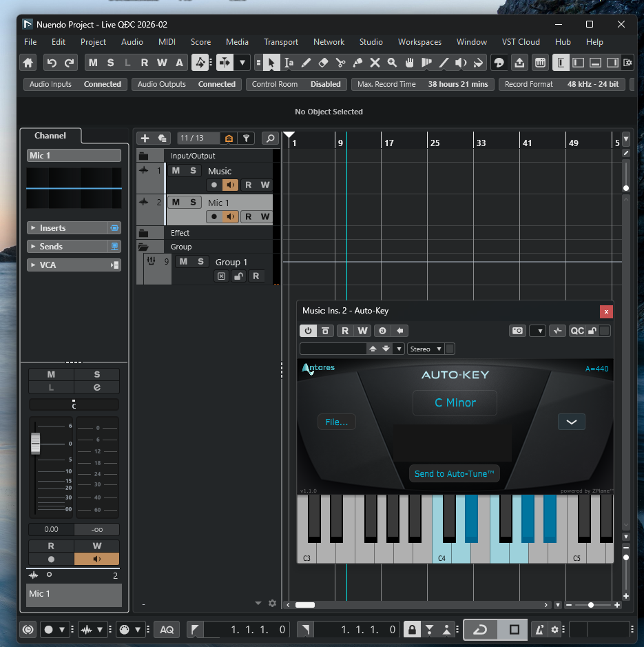Open the track search magnifier

click(x=270, y=138)
